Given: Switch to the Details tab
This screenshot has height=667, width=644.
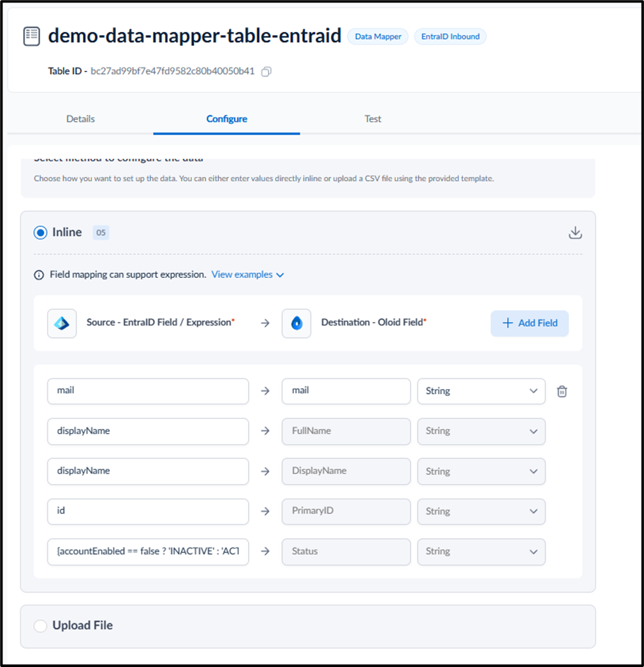Looking at the screenshot, I should [80, 119].
